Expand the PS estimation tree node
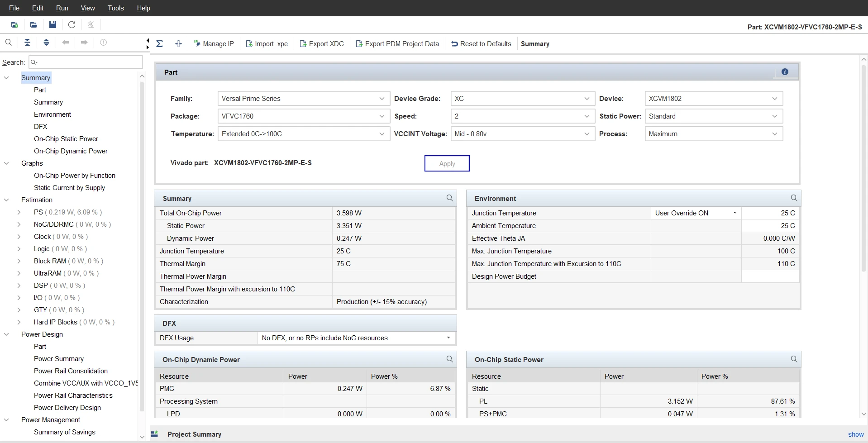868x443 pixels. coord(19,212)
